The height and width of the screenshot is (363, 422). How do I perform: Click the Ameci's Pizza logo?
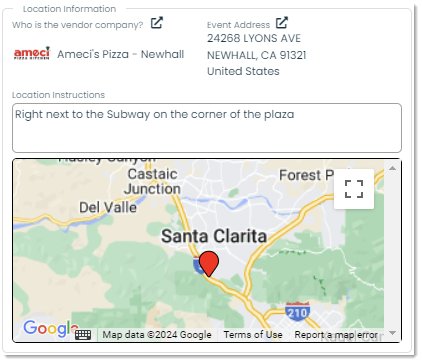(x=32, y=53)
